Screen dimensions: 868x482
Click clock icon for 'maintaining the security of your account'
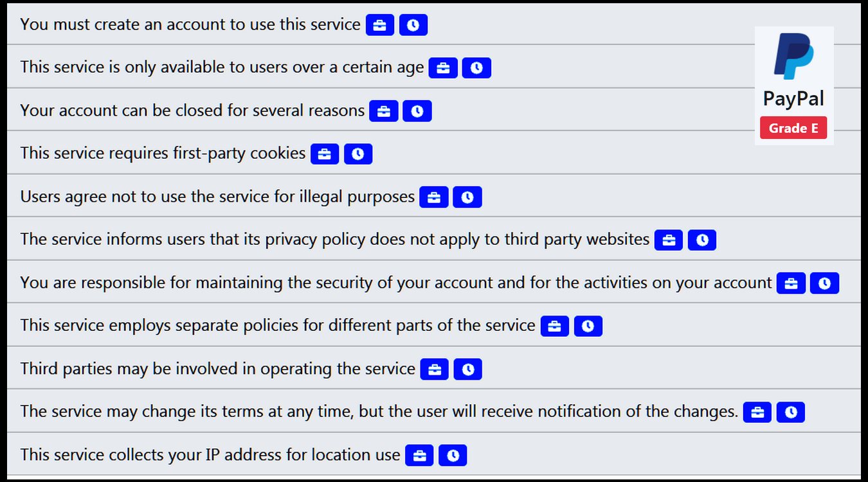(x=824, y=283)
